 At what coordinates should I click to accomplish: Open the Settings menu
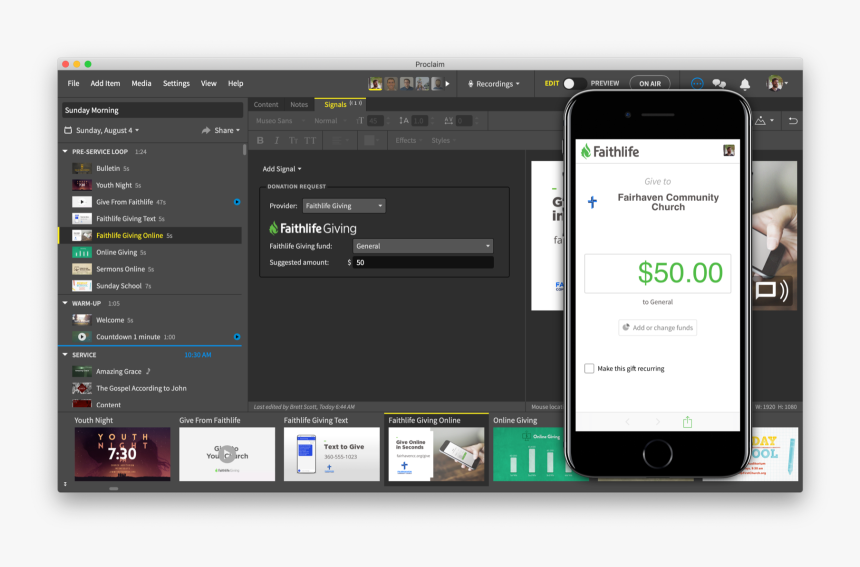pyautogui.click(x=176, y=83)
